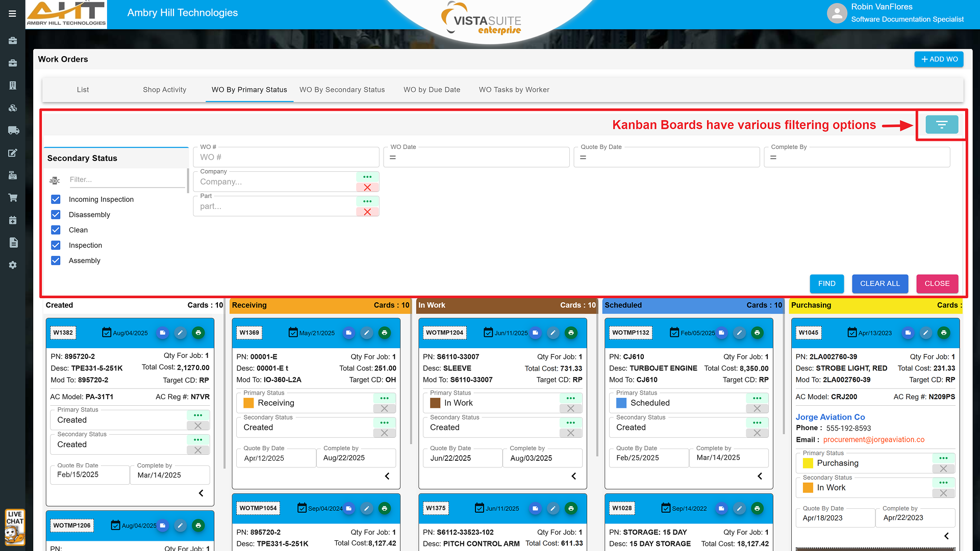Open Primary Status options on WOTMP1204 card
Screen dimensions: 980x551
point(570,398)
